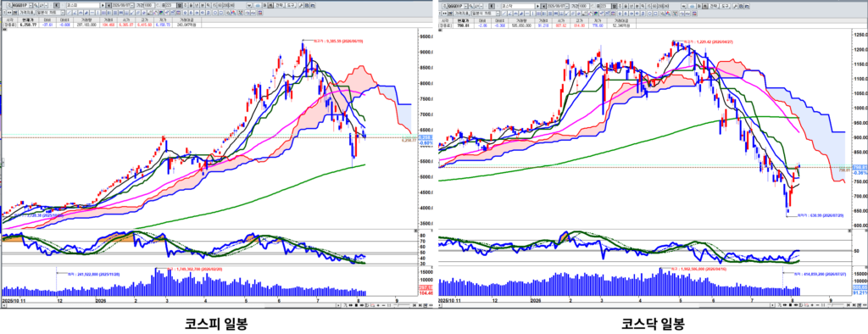The image size is (868, 334).
Task: Click the 현재가 column header in KOSPI window
Action: (28, 20)
